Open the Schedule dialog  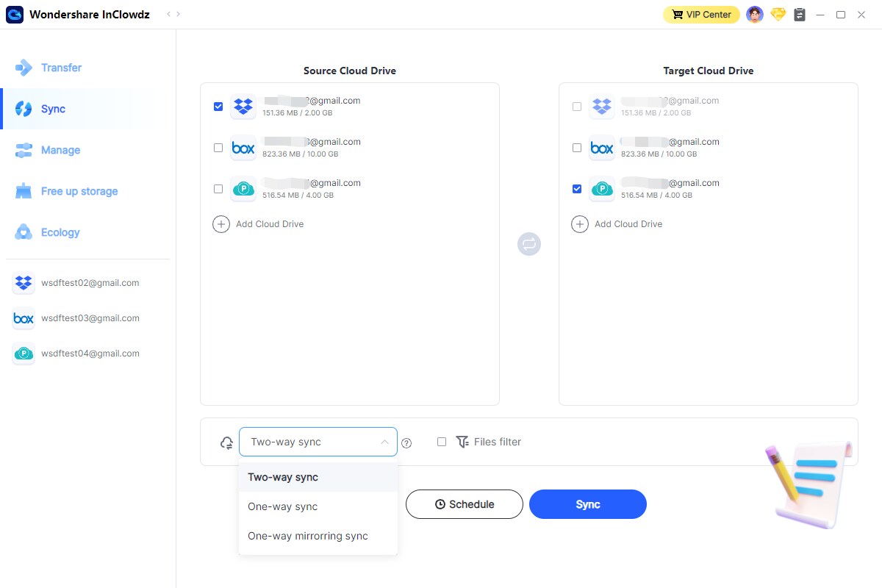(464, 504)
